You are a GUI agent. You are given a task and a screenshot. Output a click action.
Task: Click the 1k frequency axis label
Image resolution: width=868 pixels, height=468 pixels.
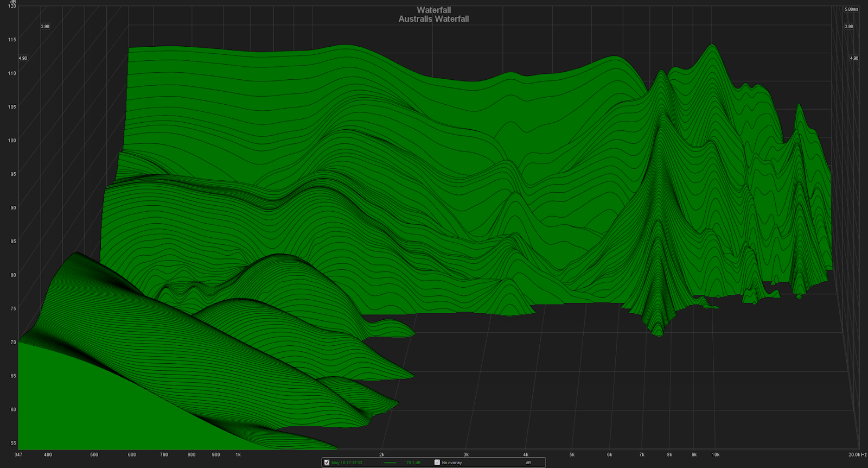(x=238, y=454)
